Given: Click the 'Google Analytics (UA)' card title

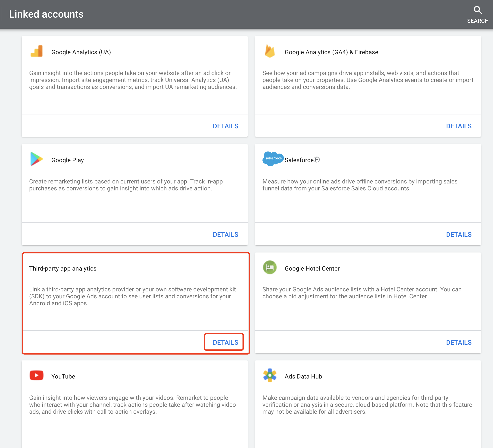Looking at the screenshot, I should 81,52.
